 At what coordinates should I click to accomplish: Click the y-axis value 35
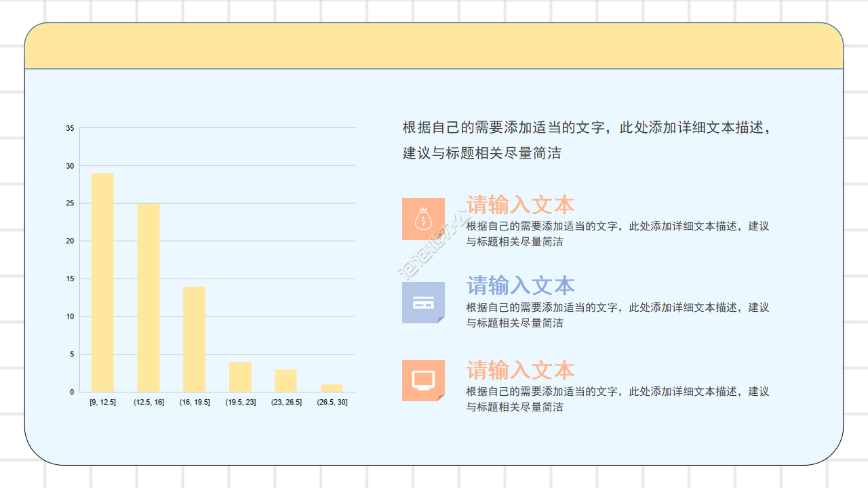(70, 128)
